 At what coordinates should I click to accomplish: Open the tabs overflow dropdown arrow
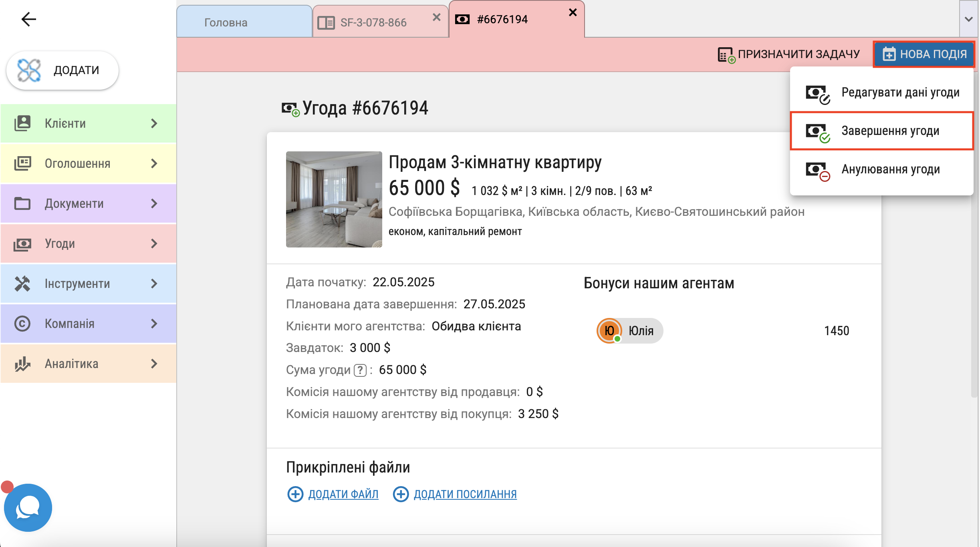coord(969,19)
